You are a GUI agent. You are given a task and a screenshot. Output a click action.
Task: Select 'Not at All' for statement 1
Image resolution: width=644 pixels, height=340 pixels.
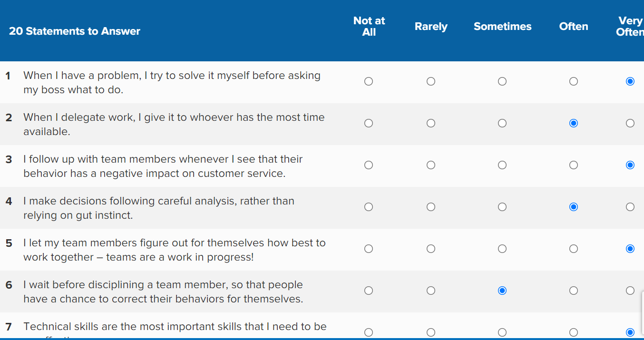pos(369,81)
